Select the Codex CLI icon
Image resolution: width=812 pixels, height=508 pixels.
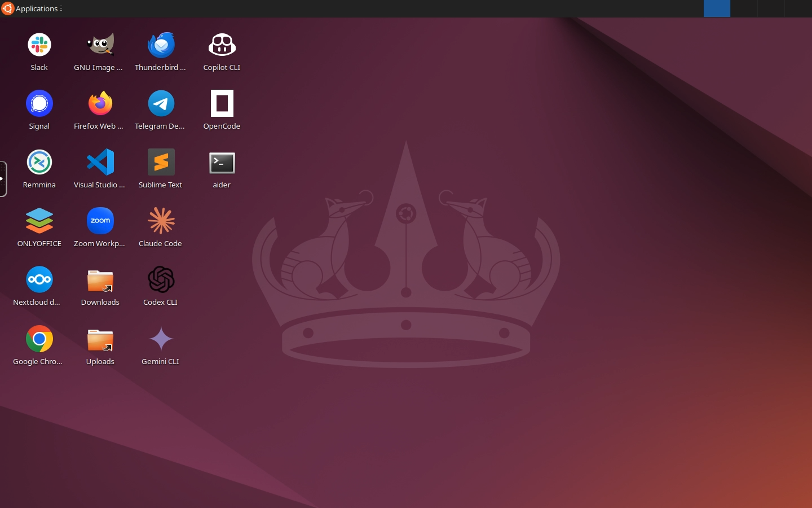161,280
